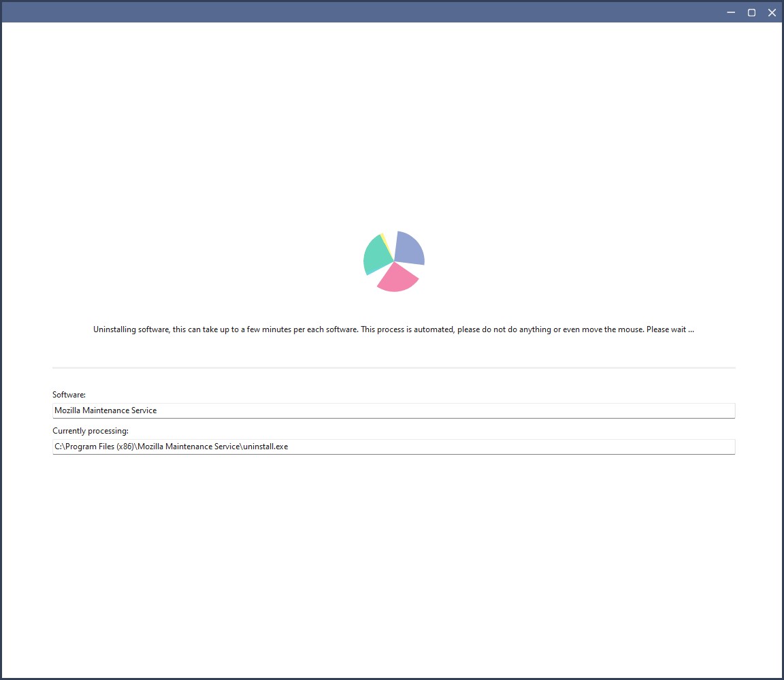
Task: Click the center point of the pie spinner
Action: pos(394,261)
